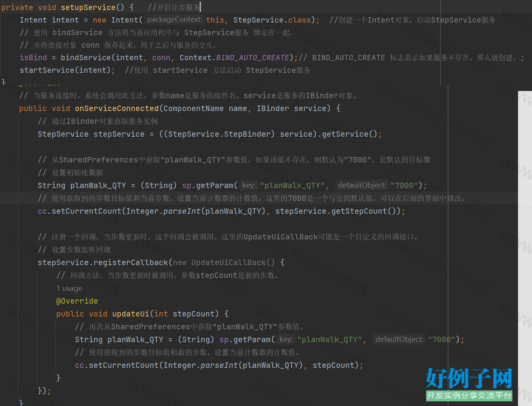
Task: Click the "1 usage" hint above updateUi
Action: pyautogui.click(x=69, y=288)
